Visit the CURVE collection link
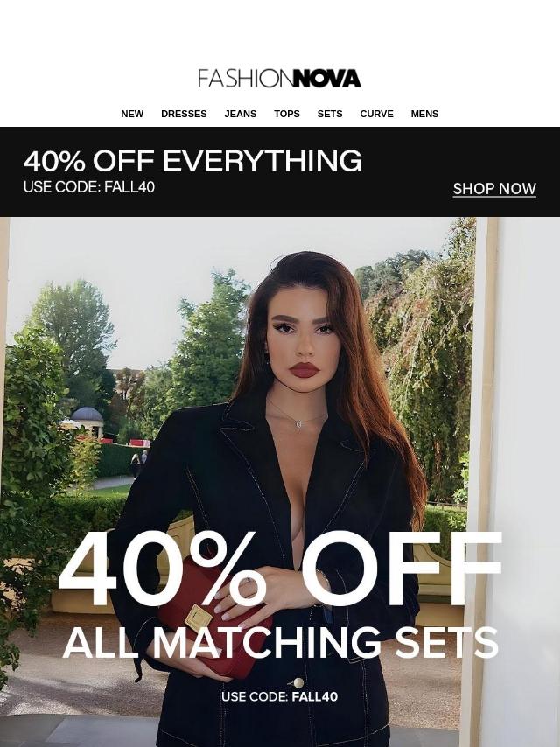The image size is (560, 747). pos(376,114)
